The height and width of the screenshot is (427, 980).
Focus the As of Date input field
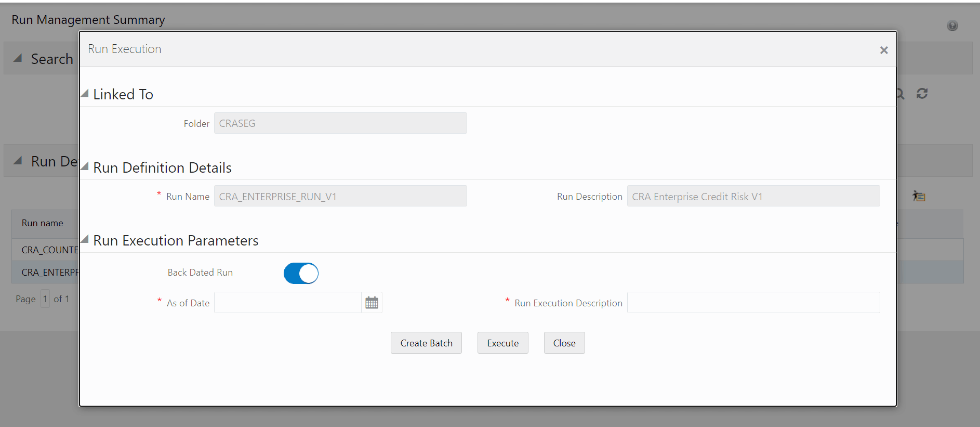[x=288, y=303]
